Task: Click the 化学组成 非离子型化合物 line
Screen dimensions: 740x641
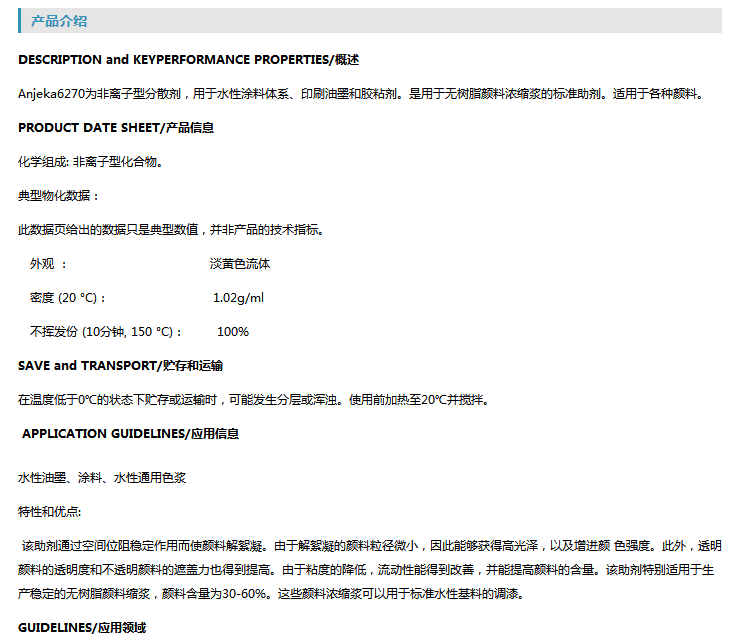Action: (90, 161)
